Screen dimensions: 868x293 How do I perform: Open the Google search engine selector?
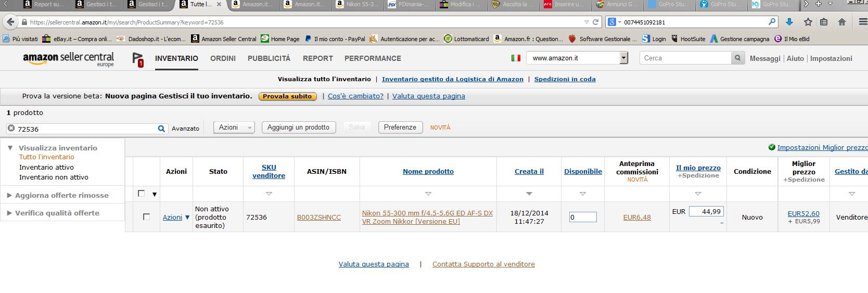pyautogui.click(x=614, y=22)
